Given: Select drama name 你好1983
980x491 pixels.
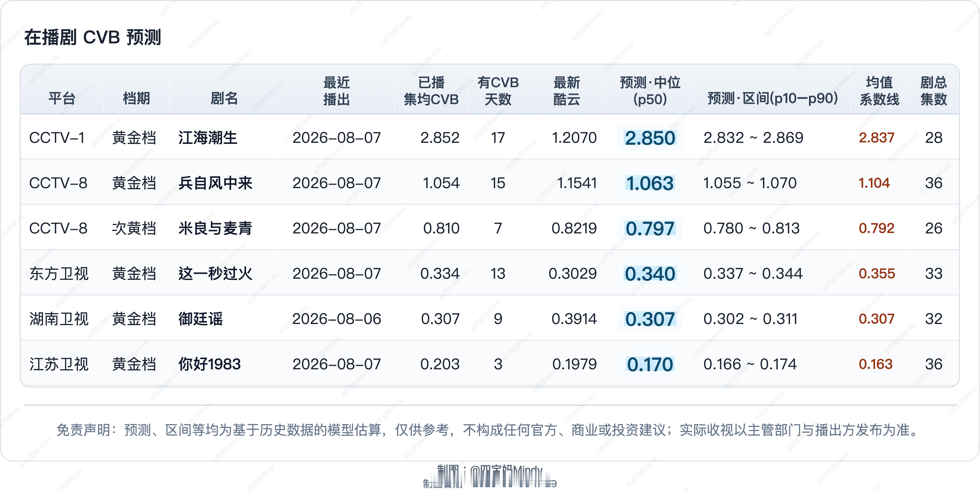Looking at the screenshot, I should pos(210,364).
